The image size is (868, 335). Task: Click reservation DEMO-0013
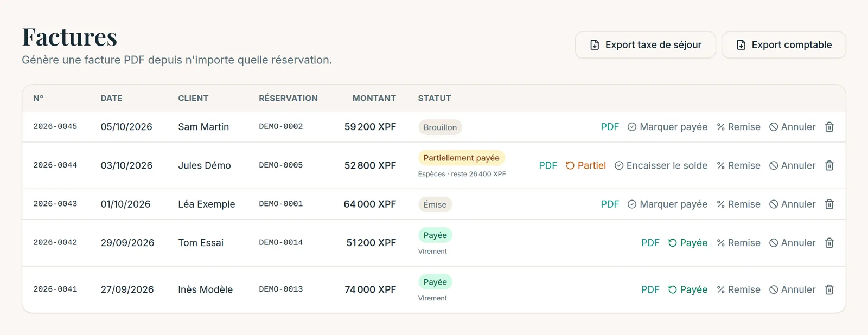(x=281, y=289)
